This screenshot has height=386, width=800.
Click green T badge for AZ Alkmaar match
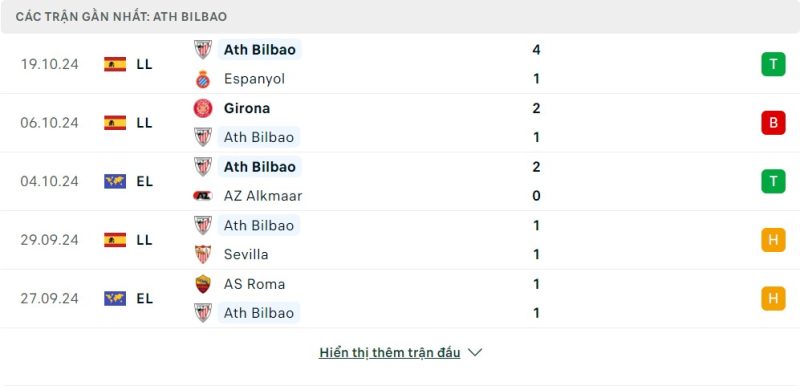pos(773,182)
